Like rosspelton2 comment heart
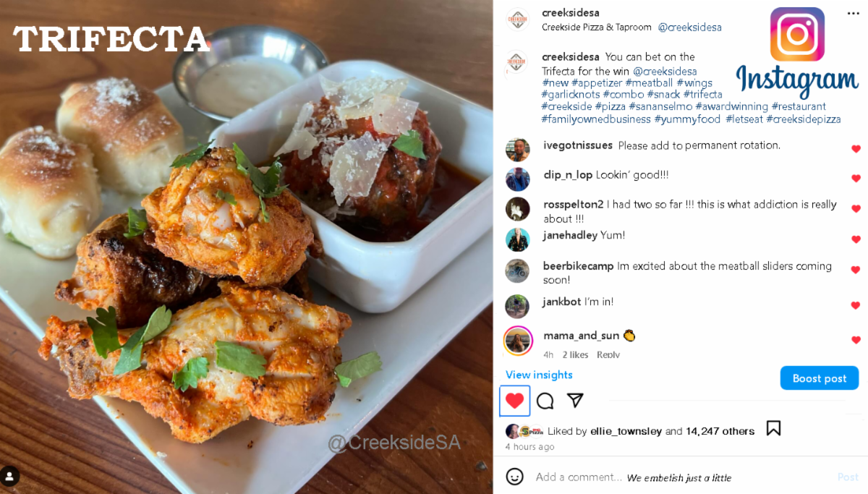 click(x=856, y=209)
